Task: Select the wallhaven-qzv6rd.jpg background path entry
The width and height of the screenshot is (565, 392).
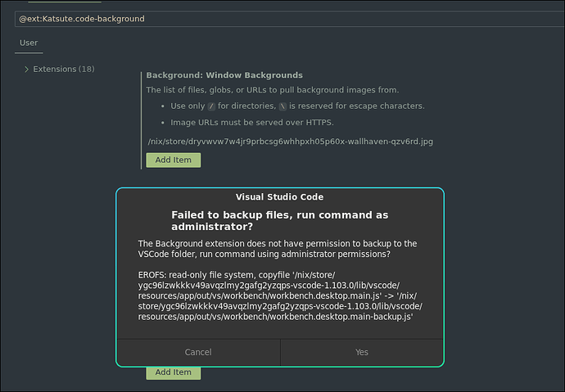Action: [x=291, y=142]
